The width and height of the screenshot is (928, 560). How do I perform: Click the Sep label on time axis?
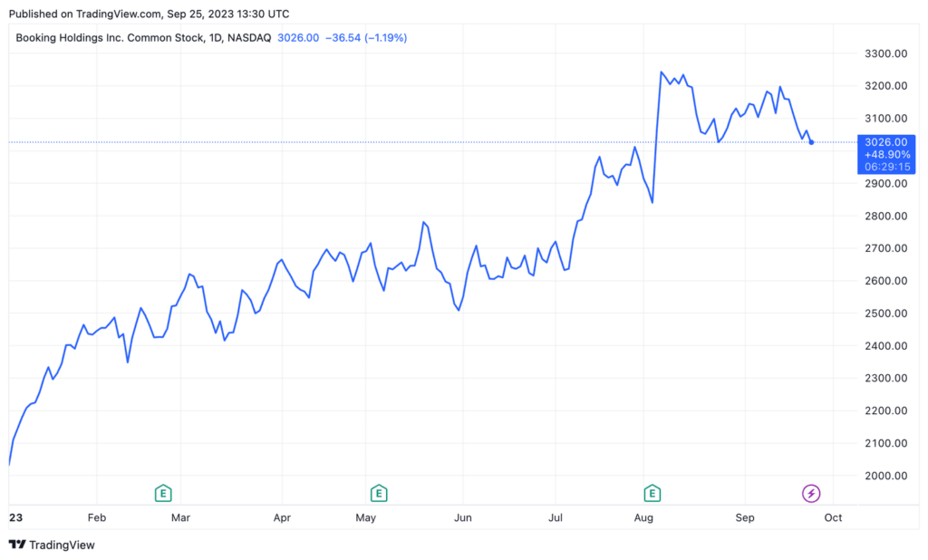tap(745, 518)
